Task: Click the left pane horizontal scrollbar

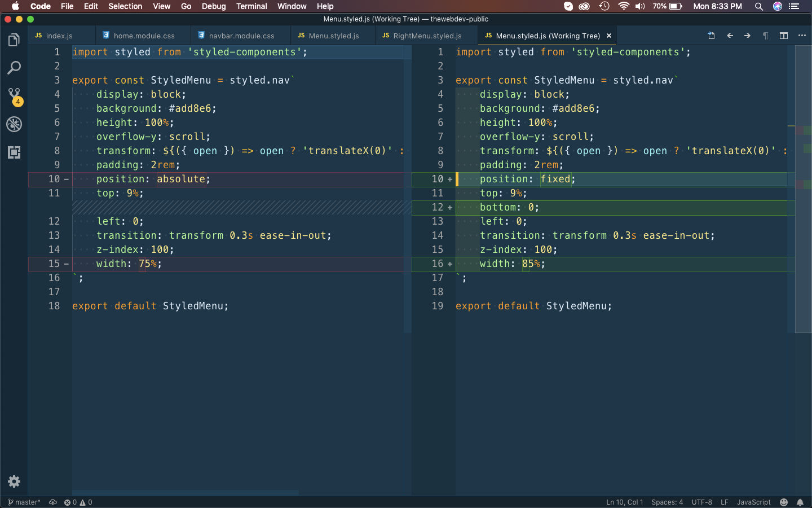Action: (186, 493)
